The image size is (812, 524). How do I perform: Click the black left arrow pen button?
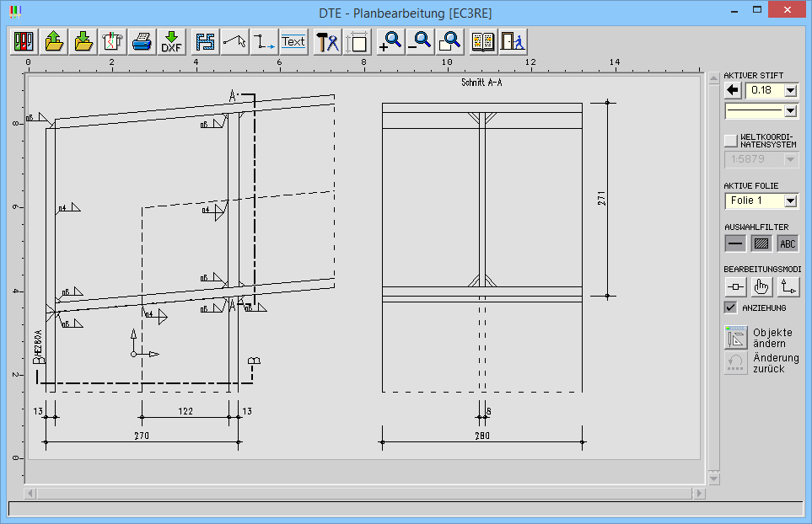coord(733,90)
